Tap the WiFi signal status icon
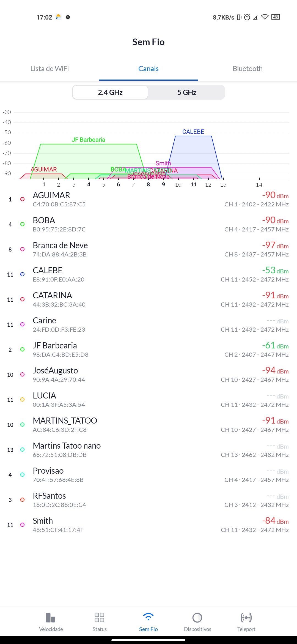Image resolution: width=297 pixels, height=644 pixels. [265, 17]
